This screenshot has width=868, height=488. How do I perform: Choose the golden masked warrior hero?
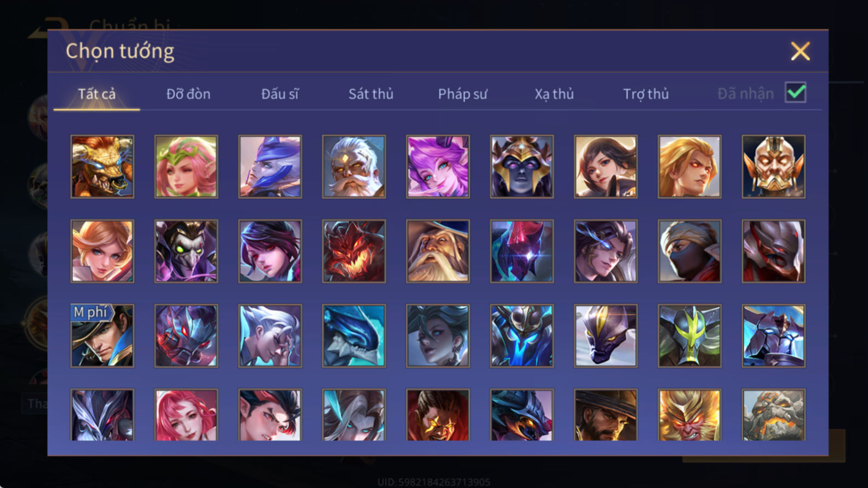[773, 166]
